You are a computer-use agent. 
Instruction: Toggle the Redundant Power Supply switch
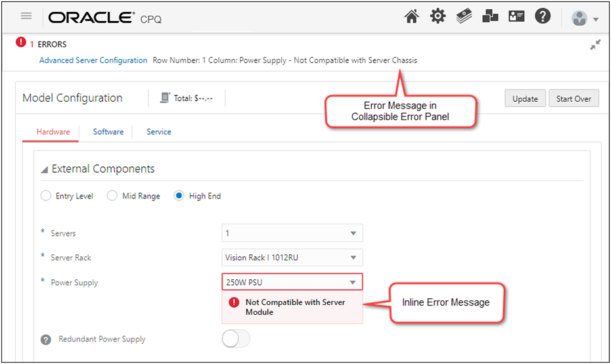[236, 338]
